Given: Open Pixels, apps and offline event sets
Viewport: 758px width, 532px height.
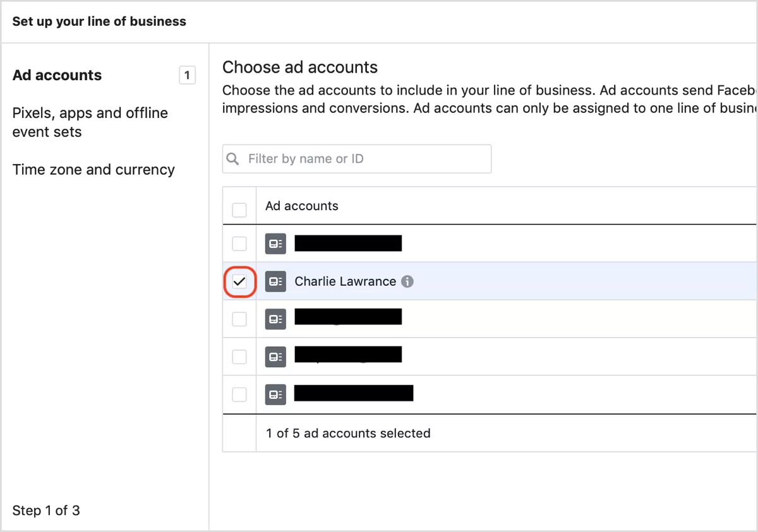Looking at the screenshot, I should 90,122.
